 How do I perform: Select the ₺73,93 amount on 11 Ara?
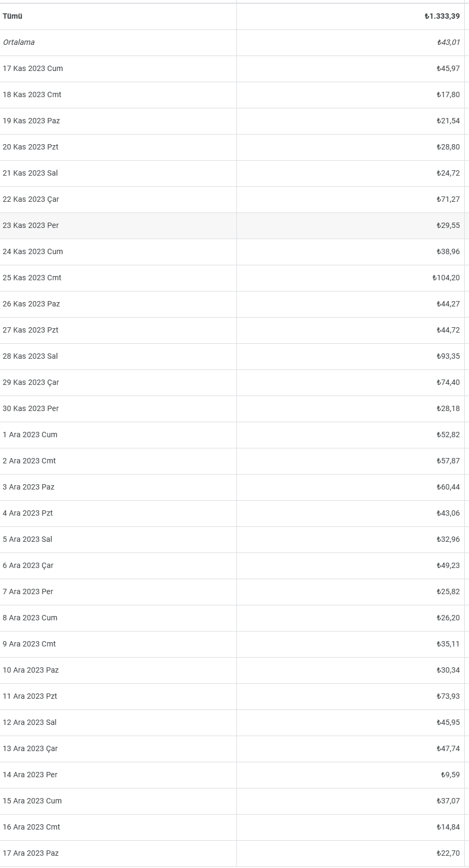pyautogui.click(x=448, y=697)
